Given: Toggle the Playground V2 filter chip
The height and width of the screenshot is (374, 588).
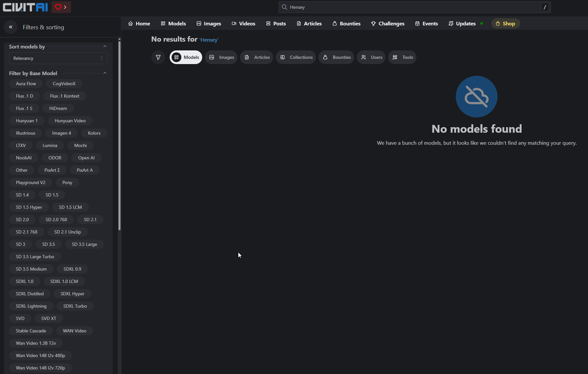Looking at the screenshot, I should point(31,182).
